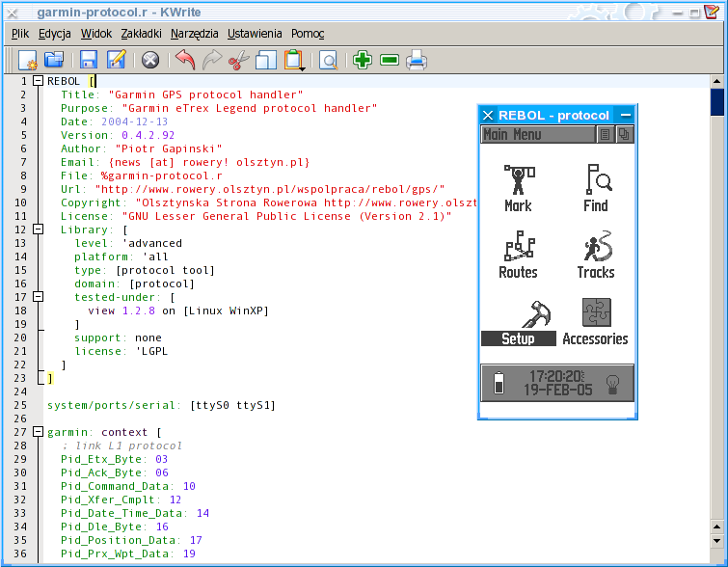Open the Narzędzia menu
The height and width of the screenshot is (567, 728).
(195, 34)
